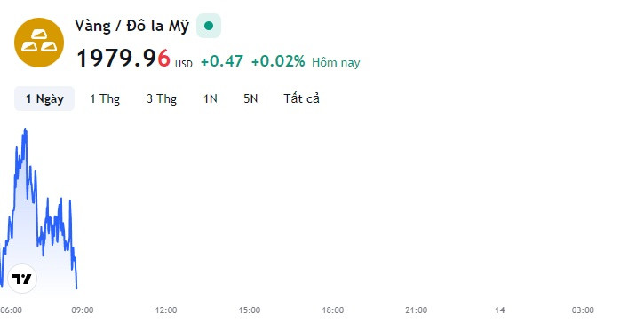Click the USD currency label
Image resolution: width=644 pixels, height=322 pixels.
coord(184,64)
